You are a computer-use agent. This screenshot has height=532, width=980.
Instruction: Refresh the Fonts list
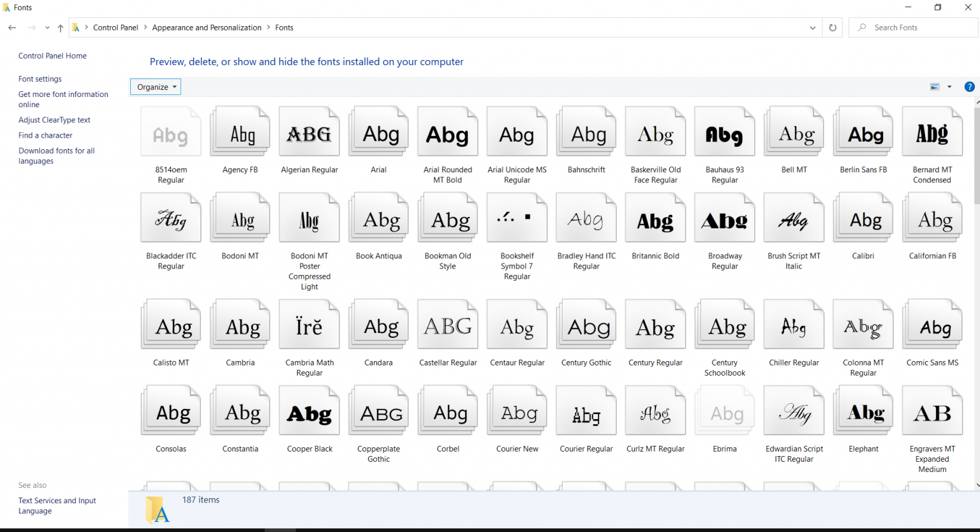pos(833,27)
